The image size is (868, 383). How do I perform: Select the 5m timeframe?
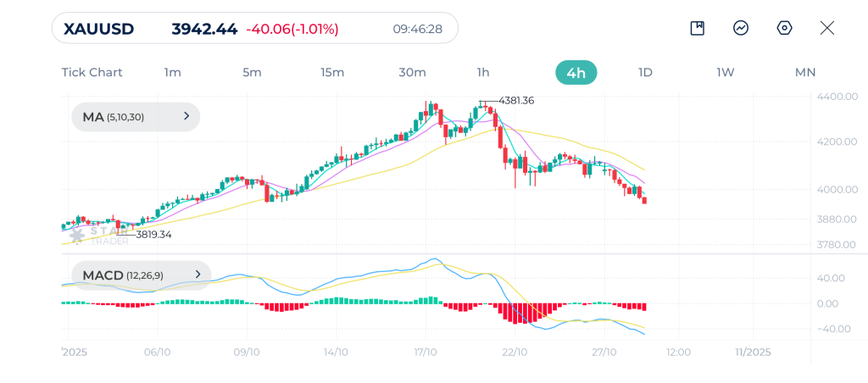click(252, 73)
